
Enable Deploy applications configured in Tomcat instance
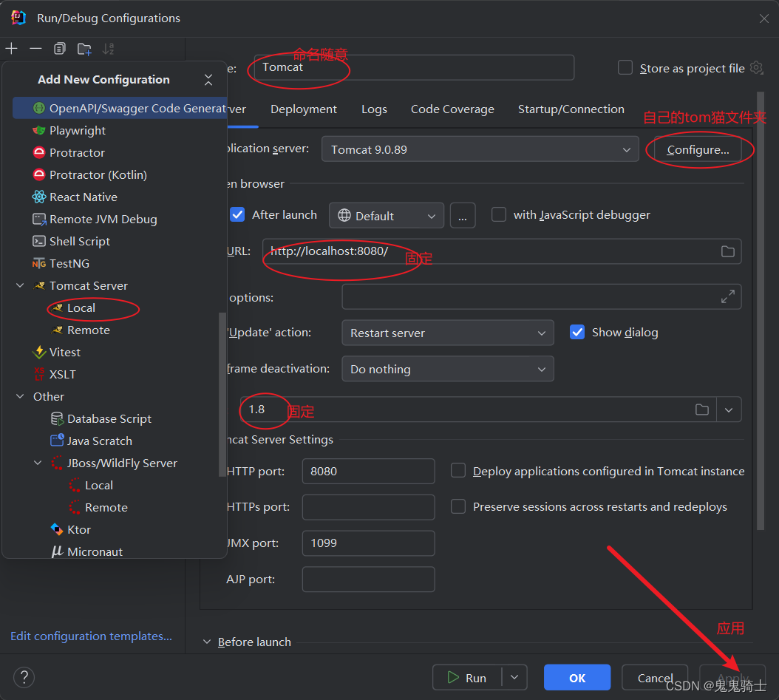coord(458,470)
